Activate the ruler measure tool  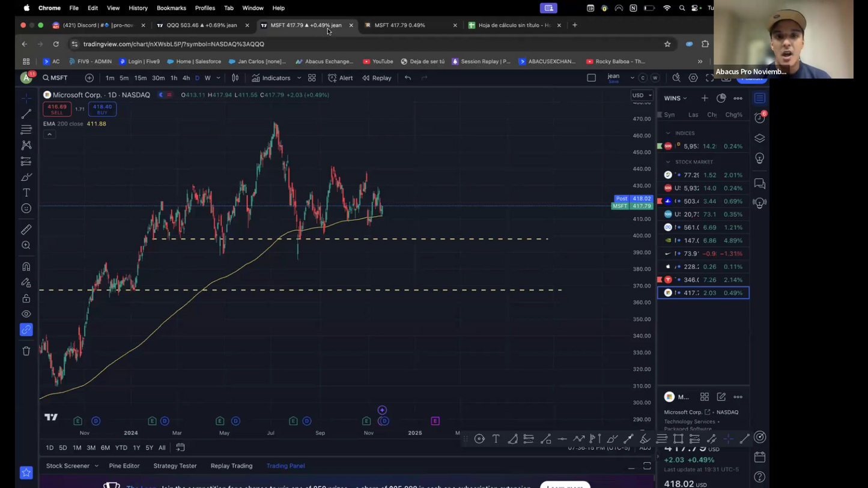coord(26,230)
